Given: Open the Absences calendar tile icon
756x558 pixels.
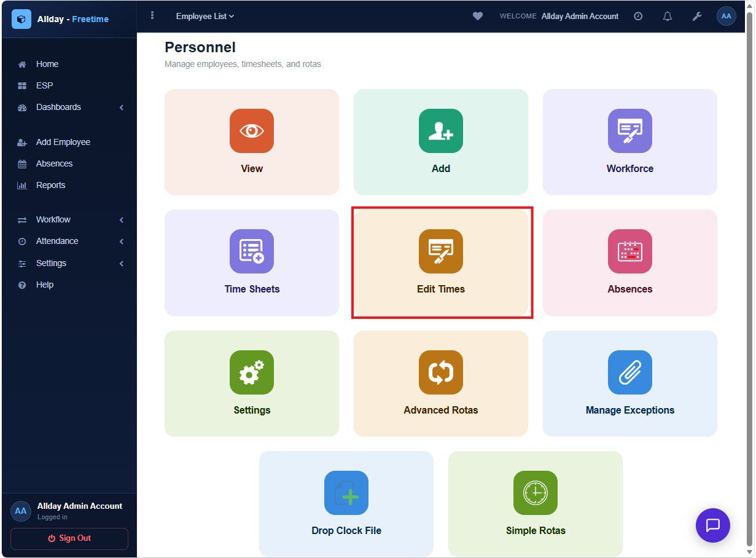Looking at the screenshot, I should [x=630, y=251].
